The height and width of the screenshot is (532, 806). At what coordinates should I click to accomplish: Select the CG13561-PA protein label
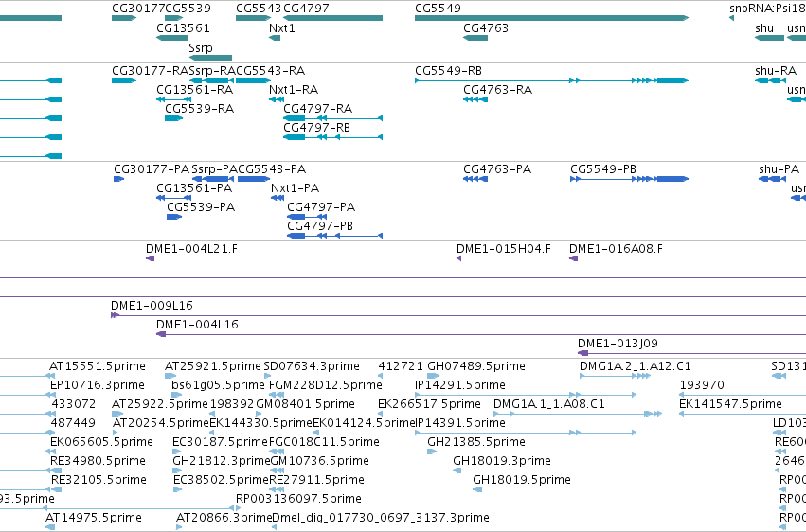[x=194, y=188]
